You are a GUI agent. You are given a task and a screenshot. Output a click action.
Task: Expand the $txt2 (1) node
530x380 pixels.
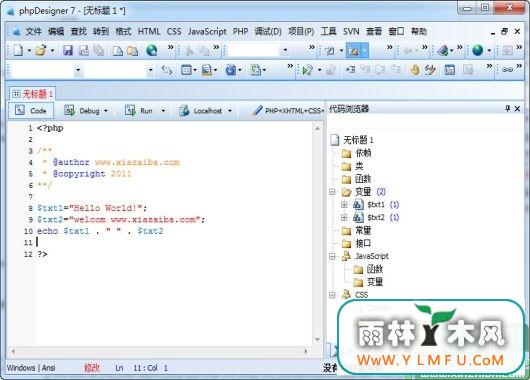click(344, 217)
